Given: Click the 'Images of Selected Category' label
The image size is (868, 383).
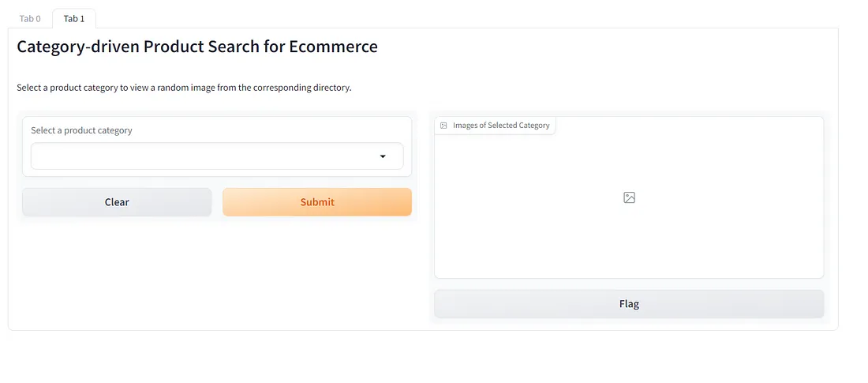Looking at the screenshot, I should pyautogui.click(x=501, y=126).
